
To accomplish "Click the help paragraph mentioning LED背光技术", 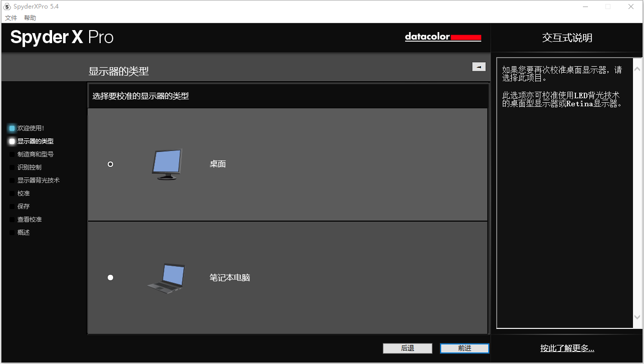I will [562, 99].
